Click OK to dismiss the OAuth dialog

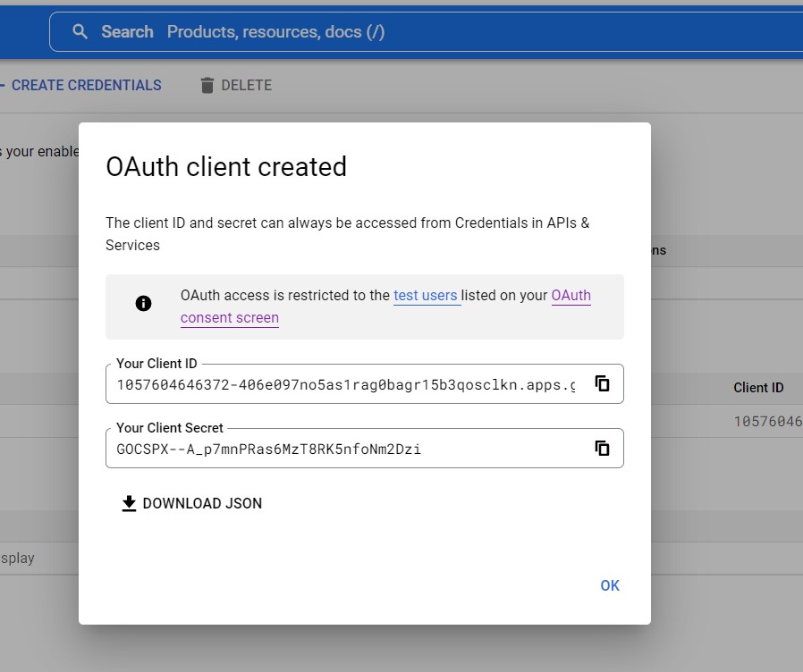(610, 585)
